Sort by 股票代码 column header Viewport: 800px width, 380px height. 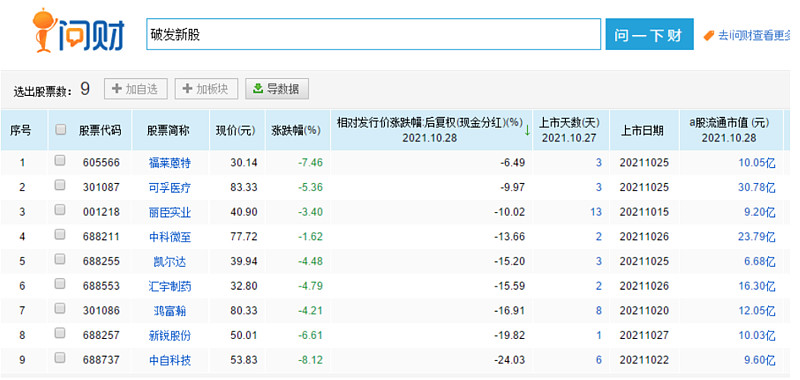pyautogui.click(x=100, y=131)
